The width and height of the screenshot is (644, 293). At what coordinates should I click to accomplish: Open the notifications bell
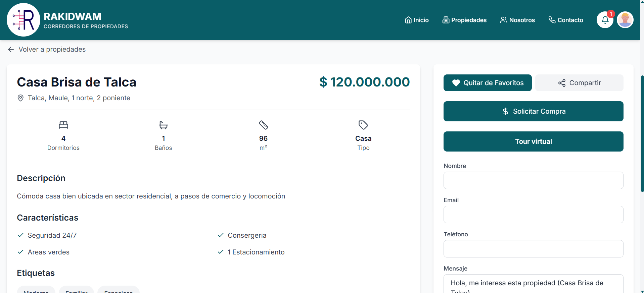pyautogui.click(x=605, y=20)
